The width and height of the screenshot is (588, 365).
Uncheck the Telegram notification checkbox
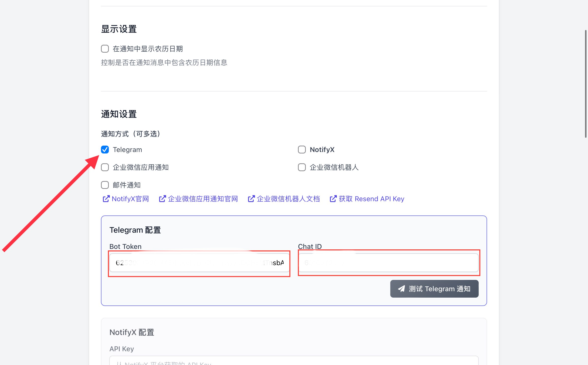pyautogui.click(x=105, y=150)
